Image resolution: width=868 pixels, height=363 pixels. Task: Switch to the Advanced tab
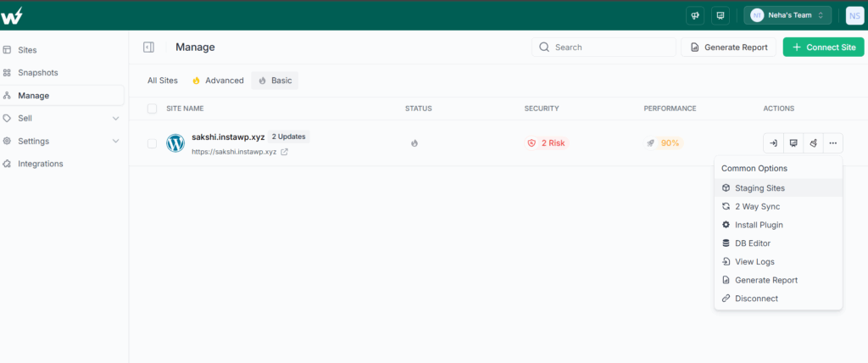click(218, 81)
